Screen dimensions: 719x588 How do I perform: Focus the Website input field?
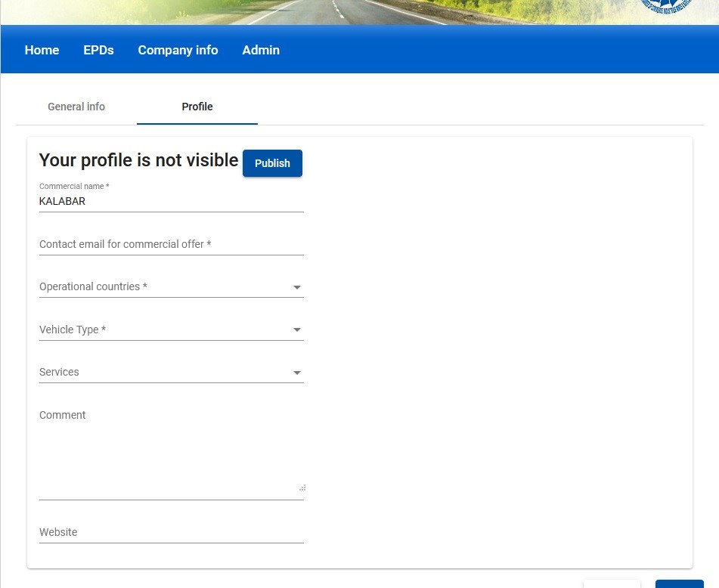[171, 532]
